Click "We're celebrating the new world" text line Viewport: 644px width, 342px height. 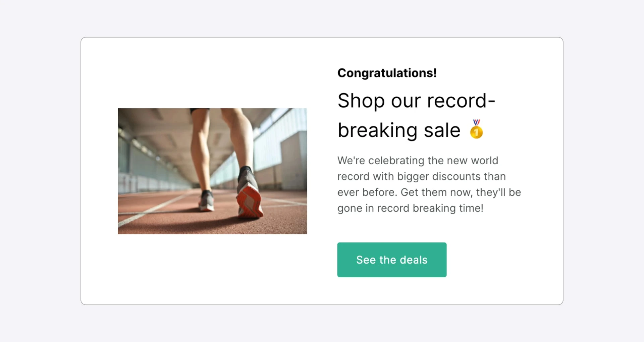[x=418, y=161]
